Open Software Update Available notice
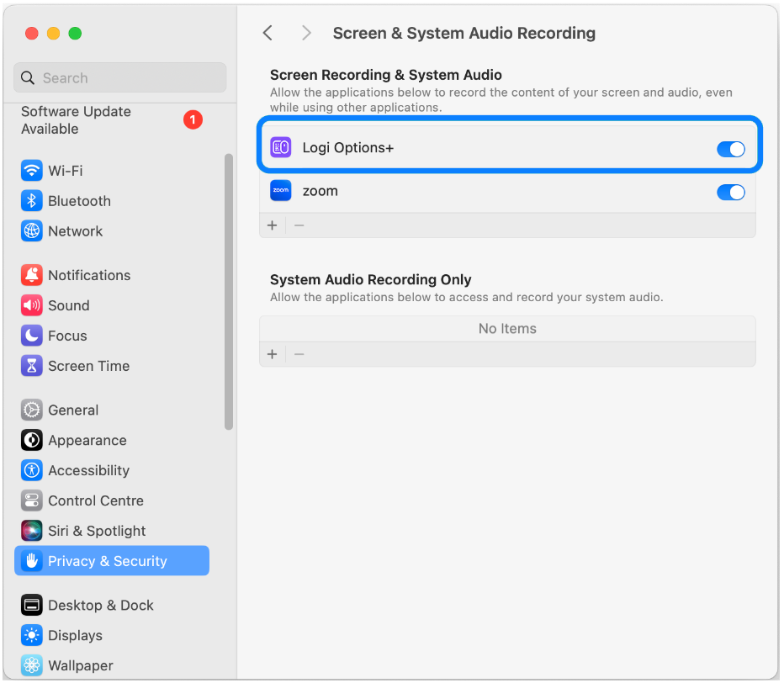This screenshot has height=683, width=784. [x=76, y=120]
